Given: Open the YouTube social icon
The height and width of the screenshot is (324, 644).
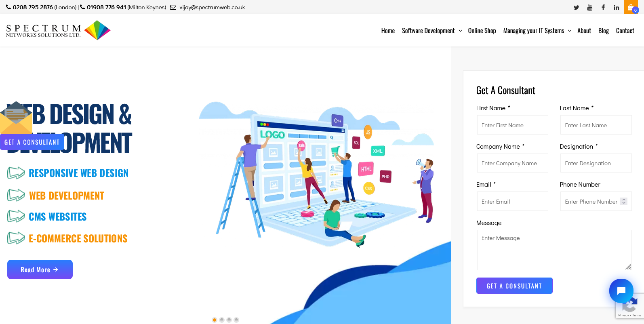Looking at the screenshot, I should click(589, 7).
